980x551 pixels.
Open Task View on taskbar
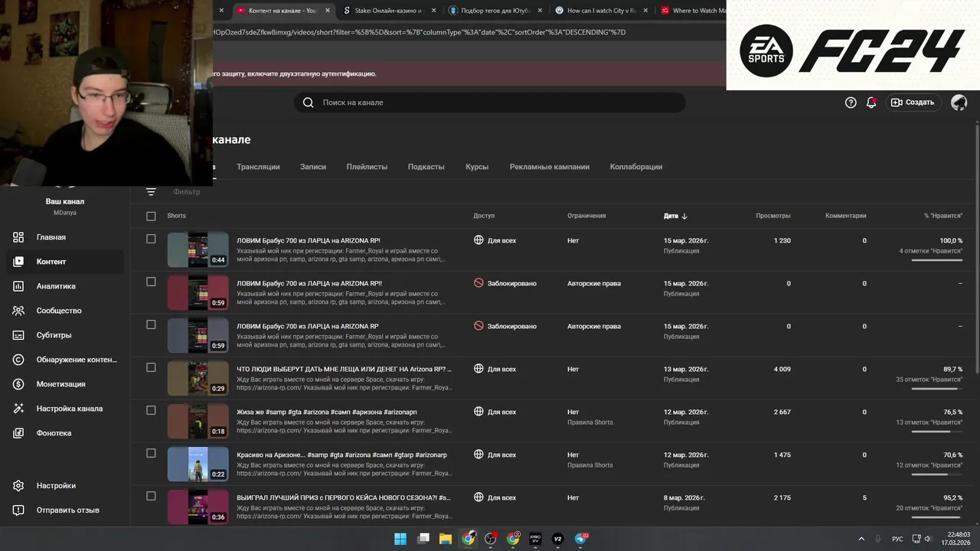pos(423,539)
